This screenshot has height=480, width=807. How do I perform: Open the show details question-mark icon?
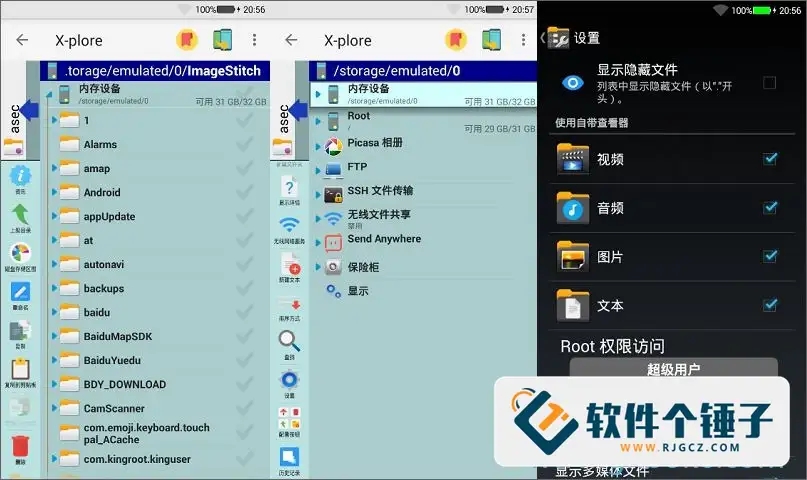tap(289, 187)
